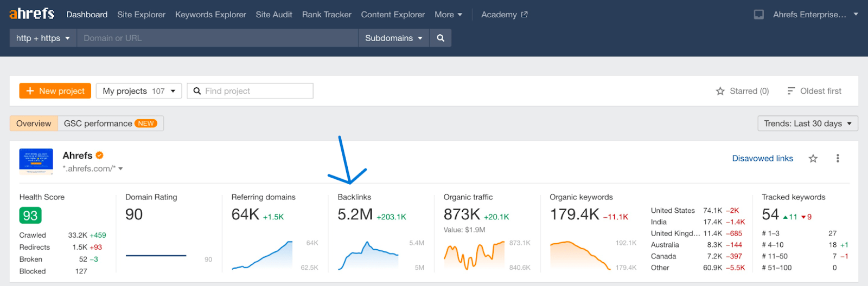Open the More menu in navigation

coord(448,15)
